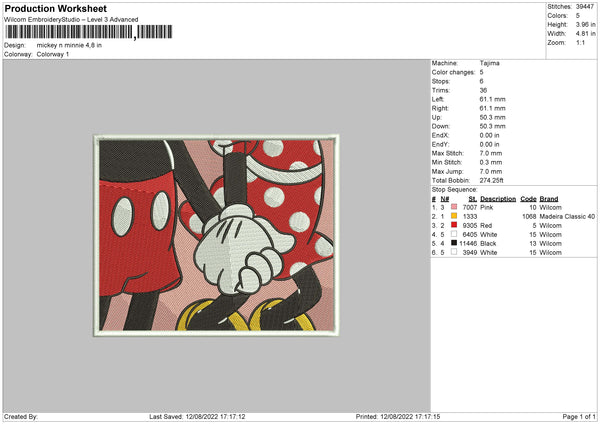Select the EndY value 0.00 in
The image size is (600, 424).
pyautogui.click(x=489, y=144)
